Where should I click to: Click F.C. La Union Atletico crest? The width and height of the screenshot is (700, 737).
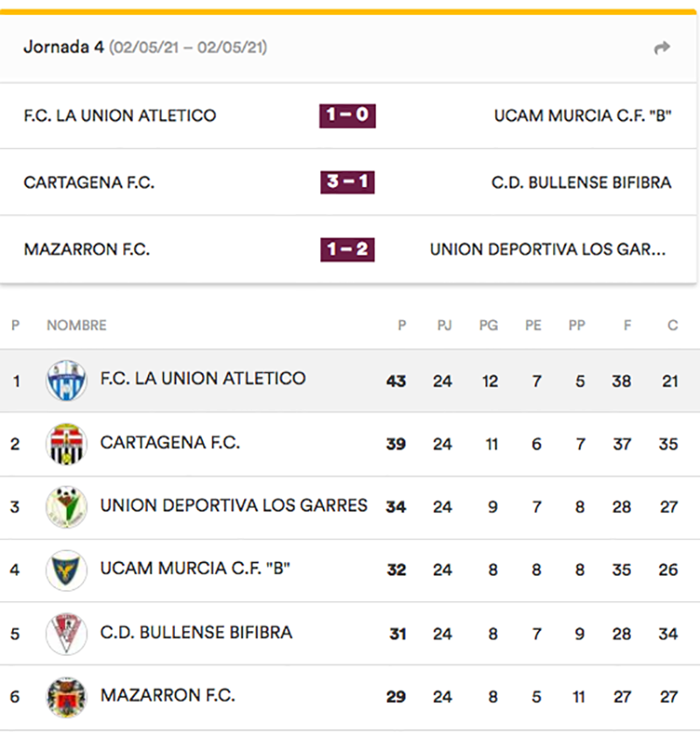pyautogui.click(x=66, y=381)
